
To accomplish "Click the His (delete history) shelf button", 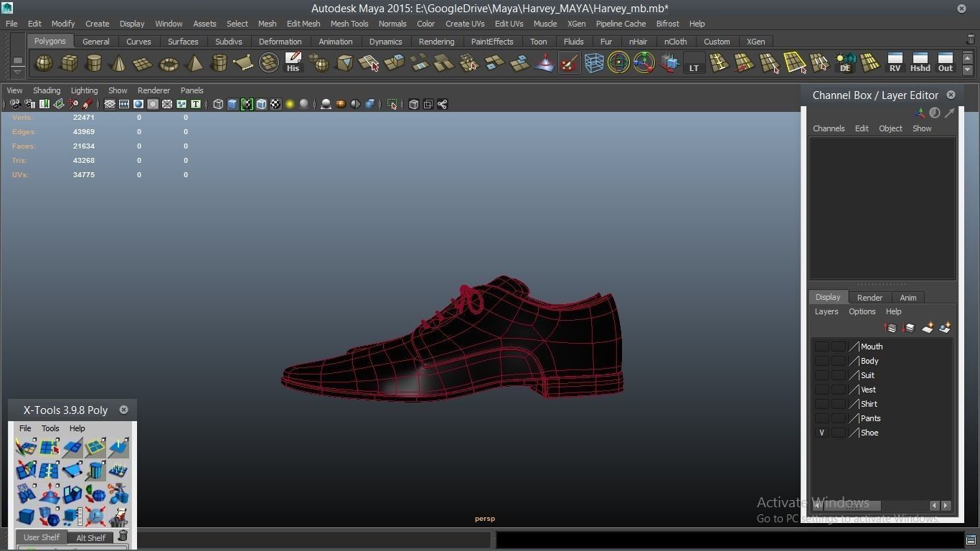I will 293,63.
